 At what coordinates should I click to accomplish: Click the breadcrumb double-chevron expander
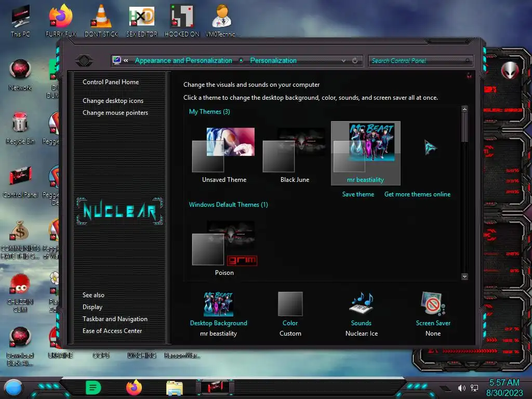point(126,61)
